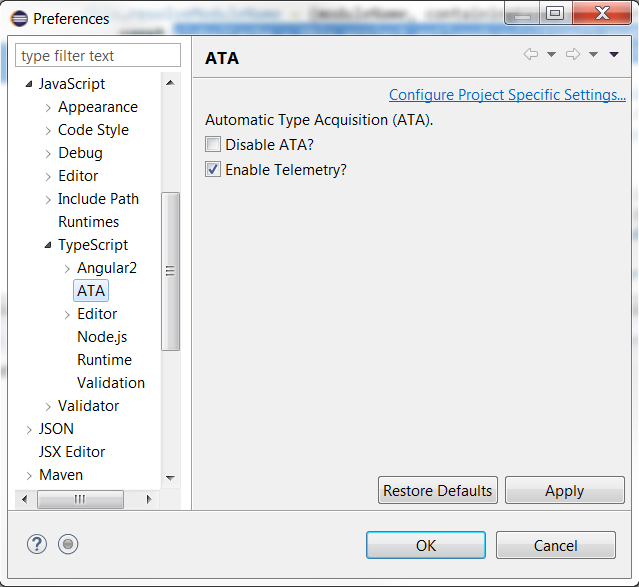Maximize the Preferences window
This screenshot has height=587, width=639.
tap(555, 13)
